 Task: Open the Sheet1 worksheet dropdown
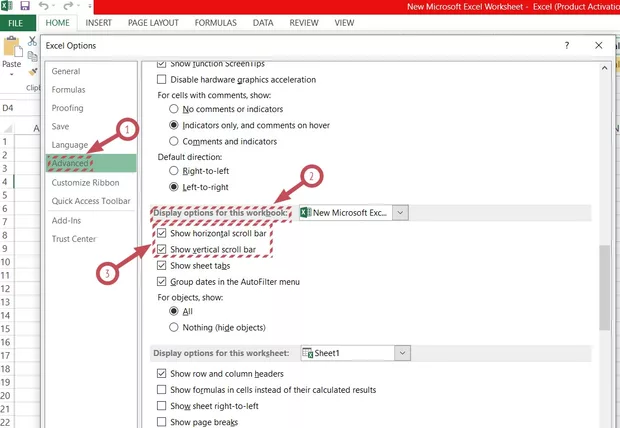pyautogui.click(x=402, y=353)
